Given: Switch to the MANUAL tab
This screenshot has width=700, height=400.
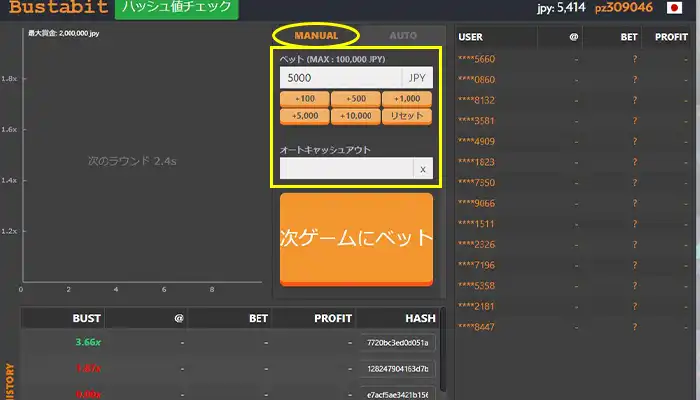Looking at the screenshot, I should [316, 35].
